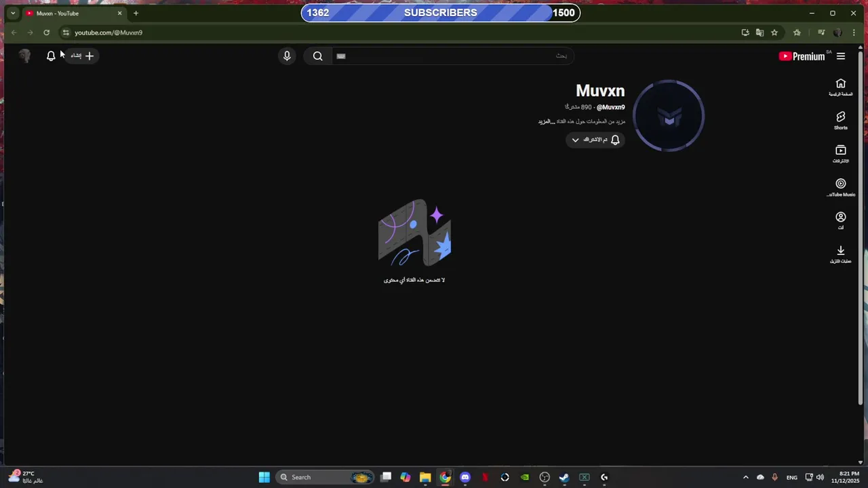Screen dimensions: 868x488
Task: Open Subscriptions in the sidebar
Action: 841,153
